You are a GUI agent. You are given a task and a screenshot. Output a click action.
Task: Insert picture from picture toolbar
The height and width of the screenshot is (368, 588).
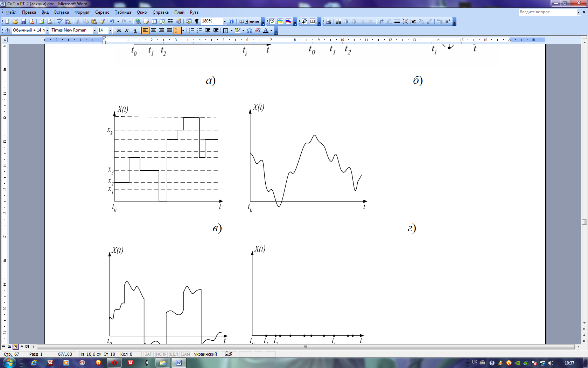coord(329,21)
